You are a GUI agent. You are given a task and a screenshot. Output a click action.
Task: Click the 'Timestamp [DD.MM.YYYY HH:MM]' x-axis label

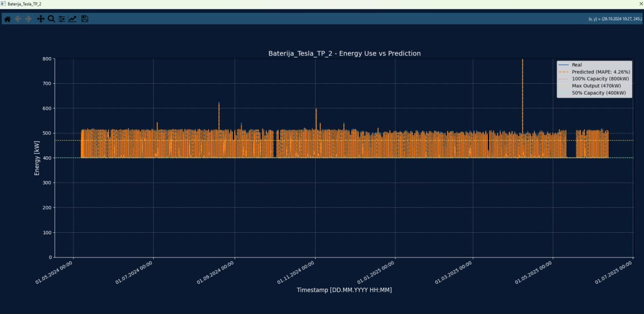pos(344,290)
